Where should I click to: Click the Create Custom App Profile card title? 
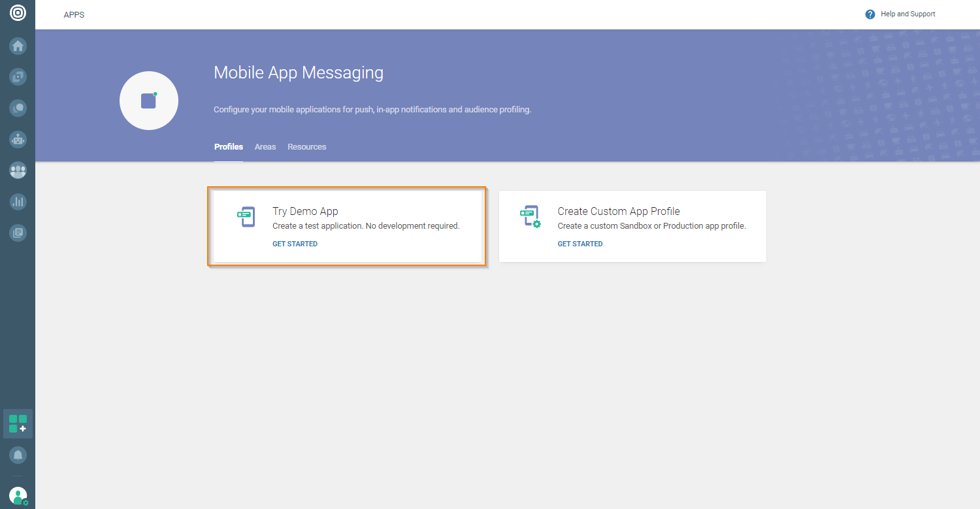click(x=618, y=211)
